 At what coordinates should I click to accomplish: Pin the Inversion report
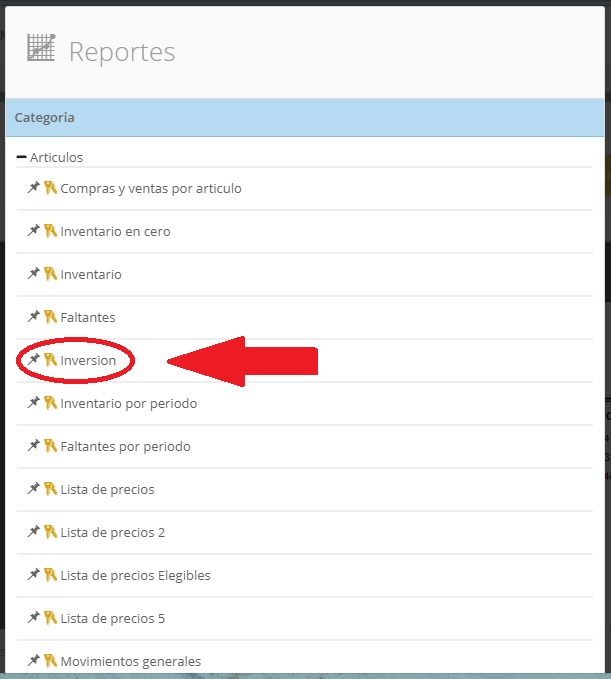(x=33, y=359)
